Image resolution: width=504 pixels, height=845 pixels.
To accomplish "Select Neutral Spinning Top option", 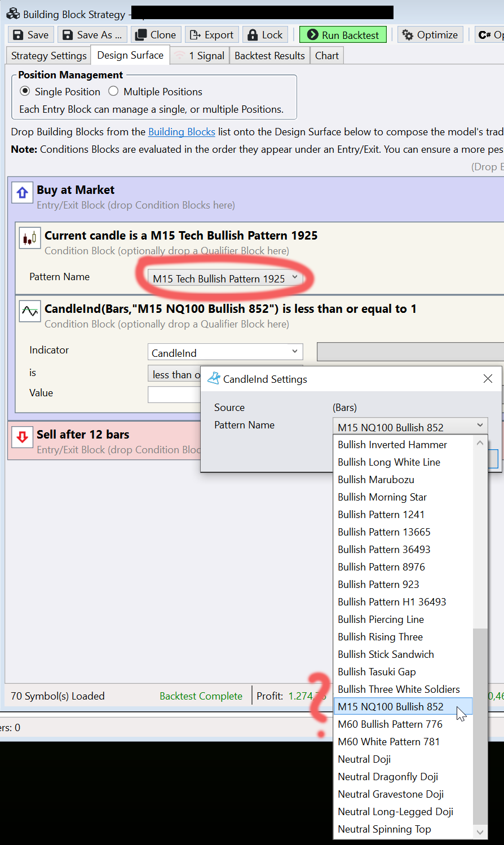I will coord(403,829).
